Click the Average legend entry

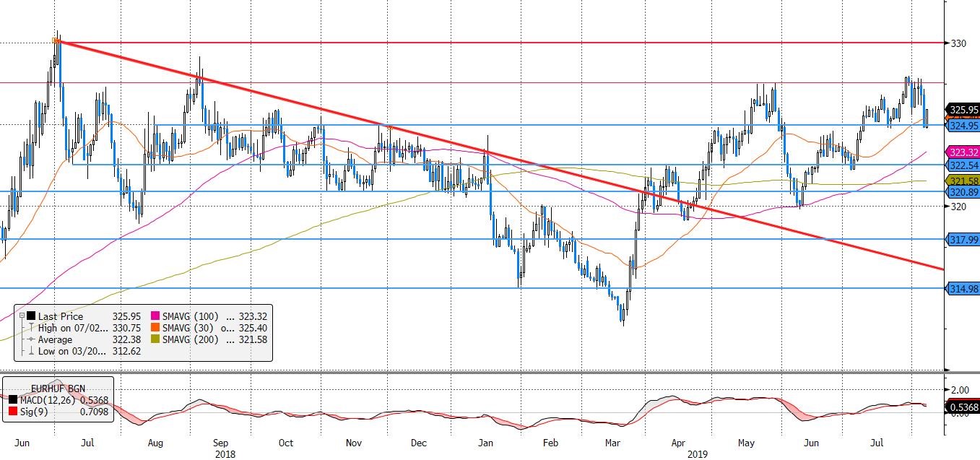[56, 339]
